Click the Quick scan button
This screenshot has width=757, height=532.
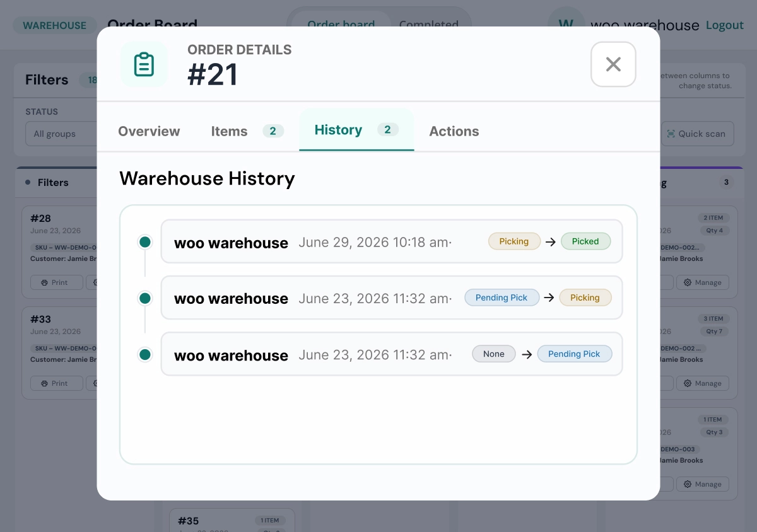(x=697, y=134)
